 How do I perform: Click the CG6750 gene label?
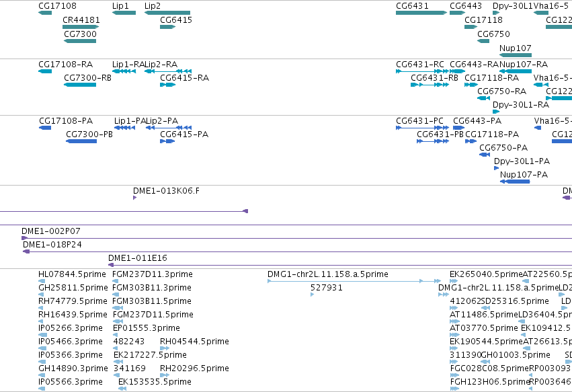pyautogui.click(x=493, y=34)
